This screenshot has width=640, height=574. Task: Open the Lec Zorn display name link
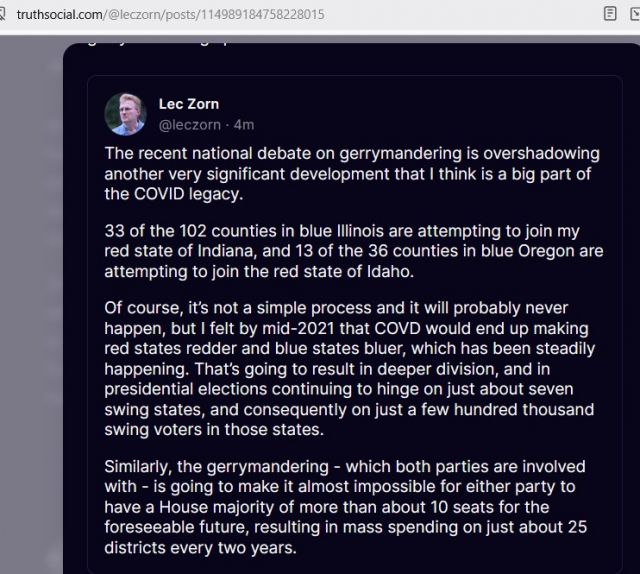point(189,104)
